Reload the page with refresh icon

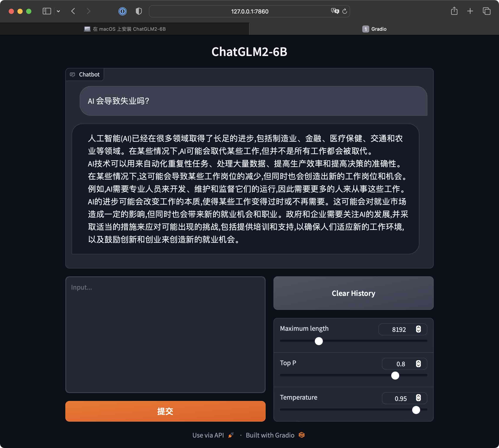pos(345,11)
